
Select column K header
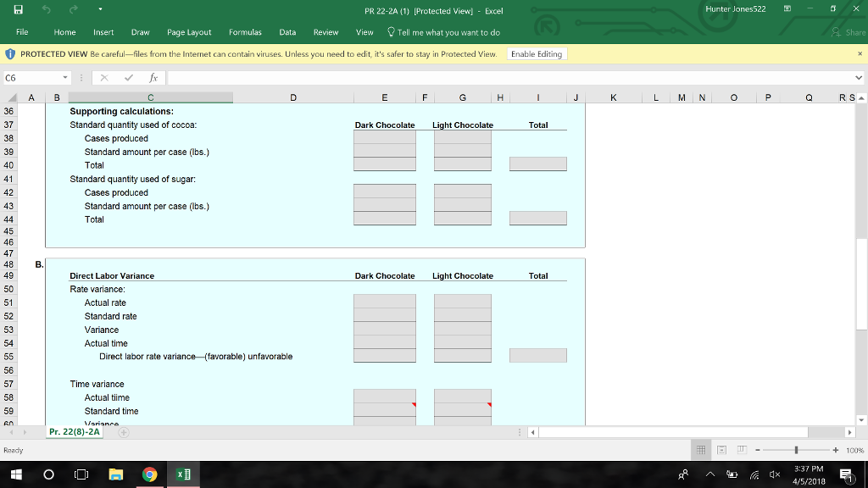pyautogui.click(x=614, y=97)
